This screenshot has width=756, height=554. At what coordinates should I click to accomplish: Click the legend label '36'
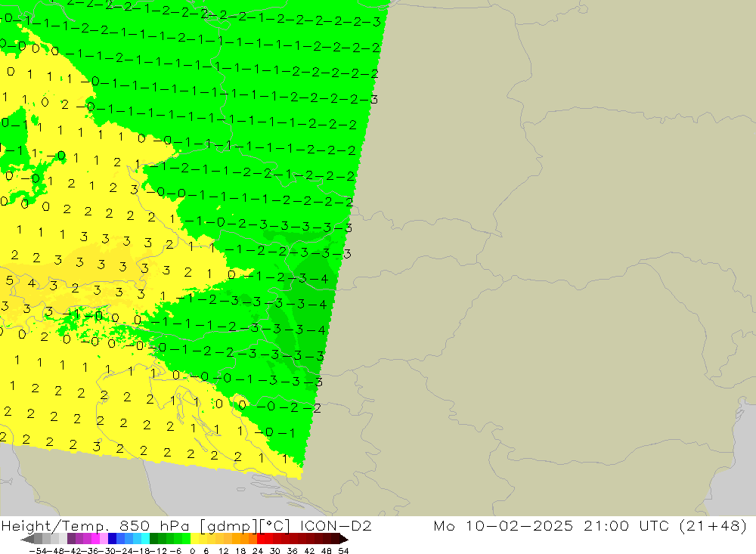point(292,551)
